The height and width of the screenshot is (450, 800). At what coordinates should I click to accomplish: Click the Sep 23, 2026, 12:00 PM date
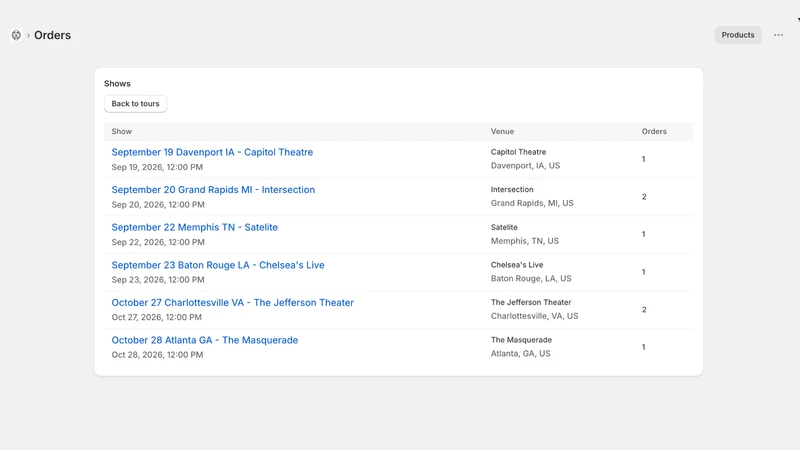pos(158,280)
